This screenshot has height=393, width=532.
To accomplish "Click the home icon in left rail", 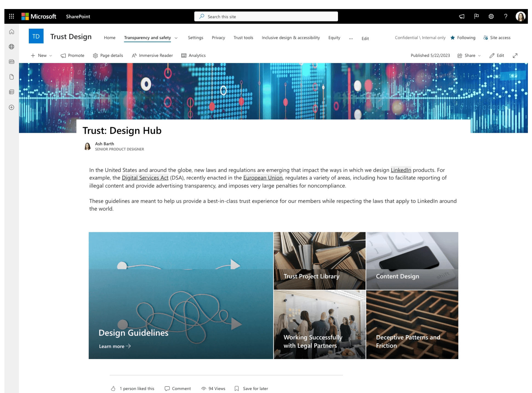I will (x=12, y=31).
